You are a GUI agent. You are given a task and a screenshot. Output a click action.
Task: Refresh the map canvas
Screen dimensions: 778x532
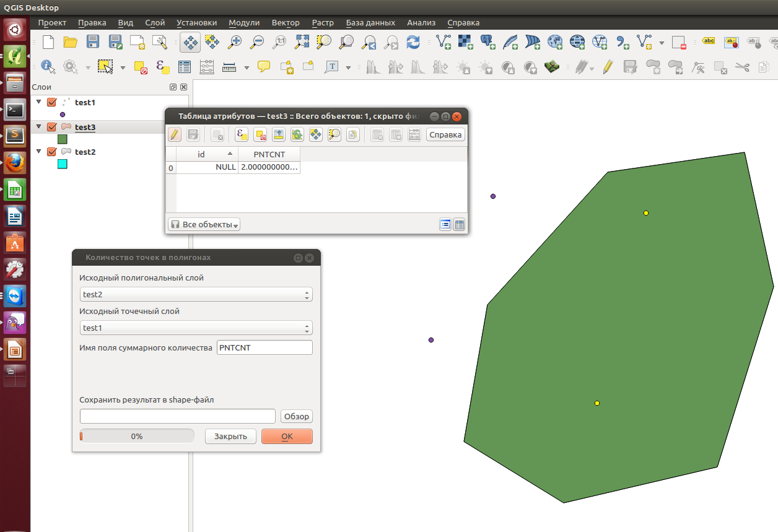413,42
